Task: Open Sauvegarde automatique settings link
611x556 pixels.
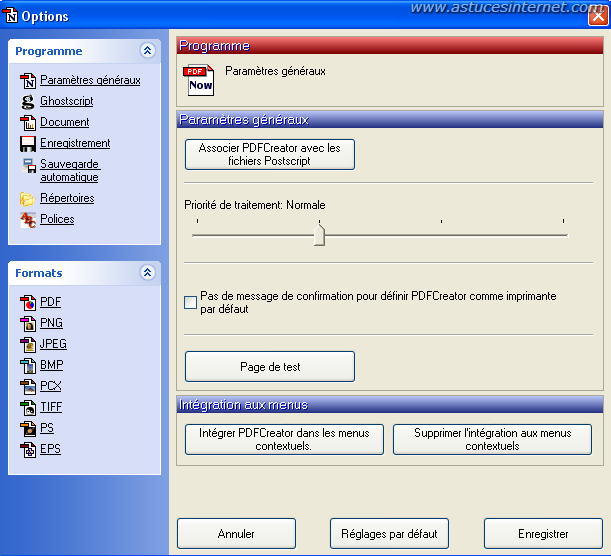Action: tap(70, 170)
